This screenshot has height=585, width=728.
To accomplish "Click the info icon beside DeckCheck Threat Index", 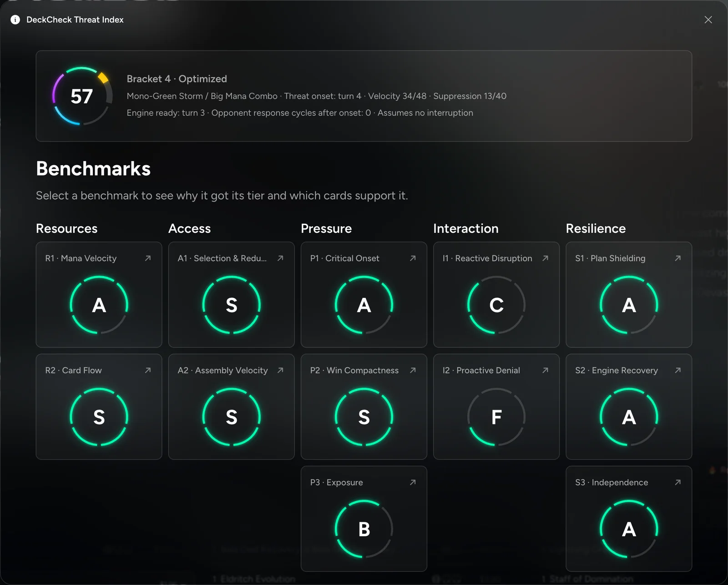I will [x=15, y=20].
